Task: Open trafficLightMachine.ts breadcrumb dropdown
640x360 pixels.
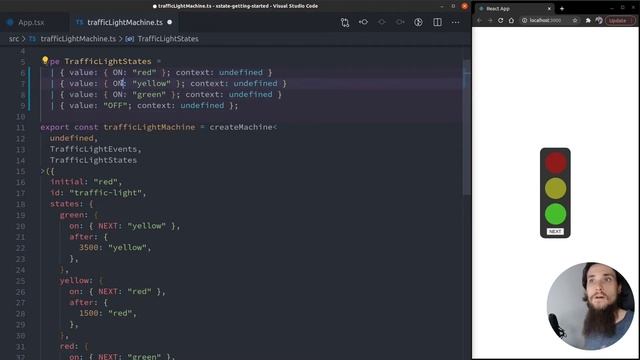Action: point(78,39)
